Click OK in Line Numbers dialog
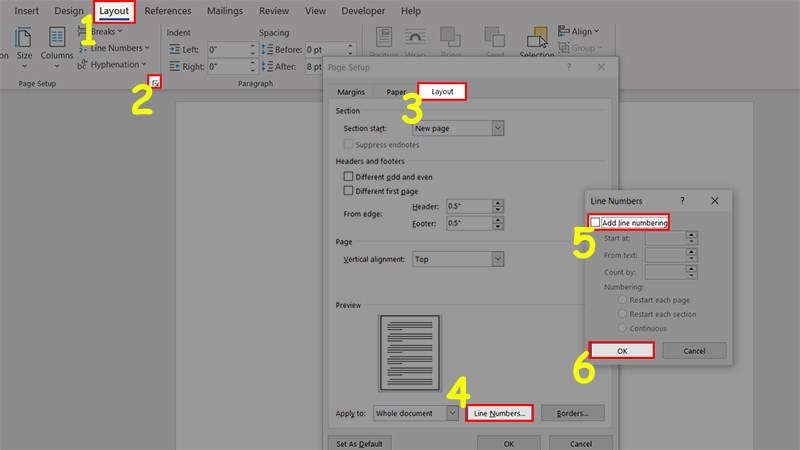The width and height of the screenshot is (800, 450). click(621, 351)
